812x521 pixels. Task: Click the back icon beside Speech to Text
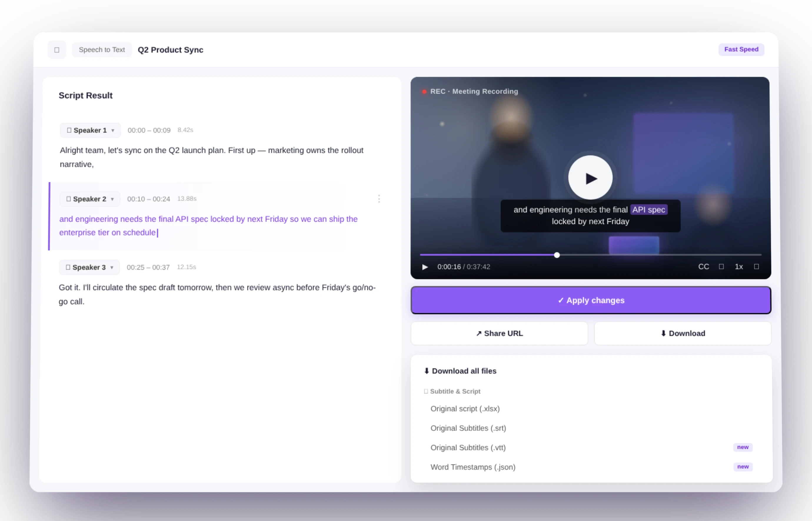[x=56, y=49]
